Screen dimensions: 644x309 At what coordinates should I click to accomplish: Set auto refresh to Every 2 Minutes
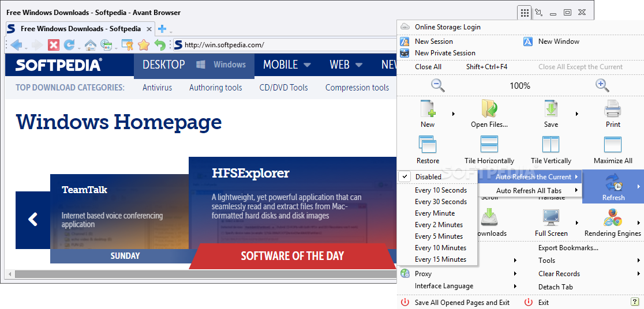pyautogui.click(x=437, y=224)
